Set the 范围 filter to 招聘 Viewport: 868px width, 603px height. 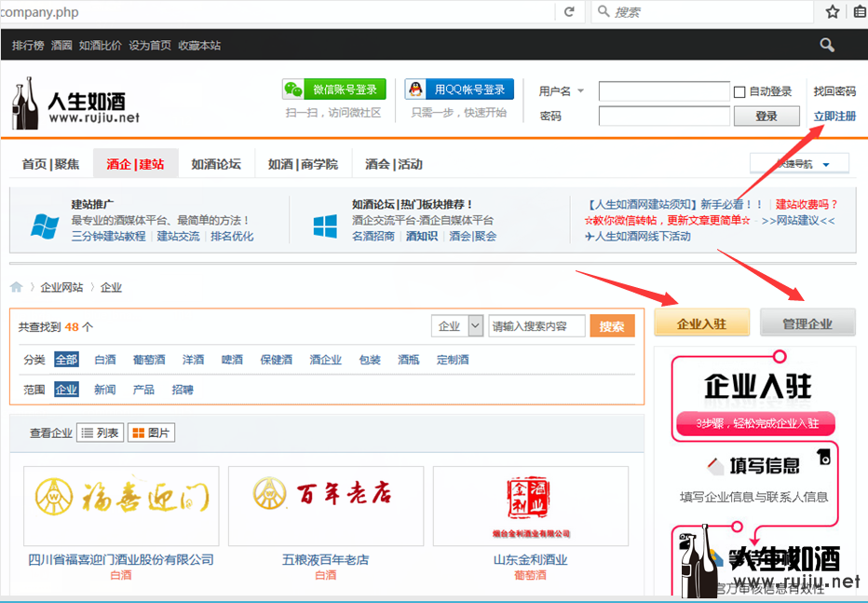pyautogui.click(x=183, y=390)
